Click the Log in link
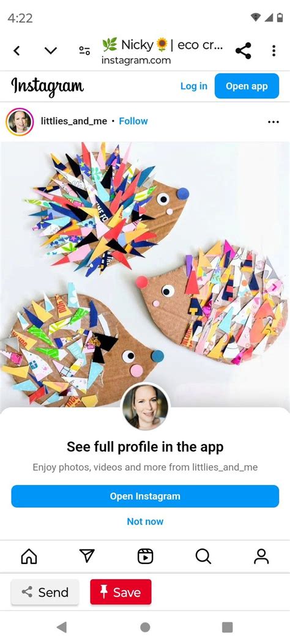Screen dimensions: 290x644 click(194, 86)
